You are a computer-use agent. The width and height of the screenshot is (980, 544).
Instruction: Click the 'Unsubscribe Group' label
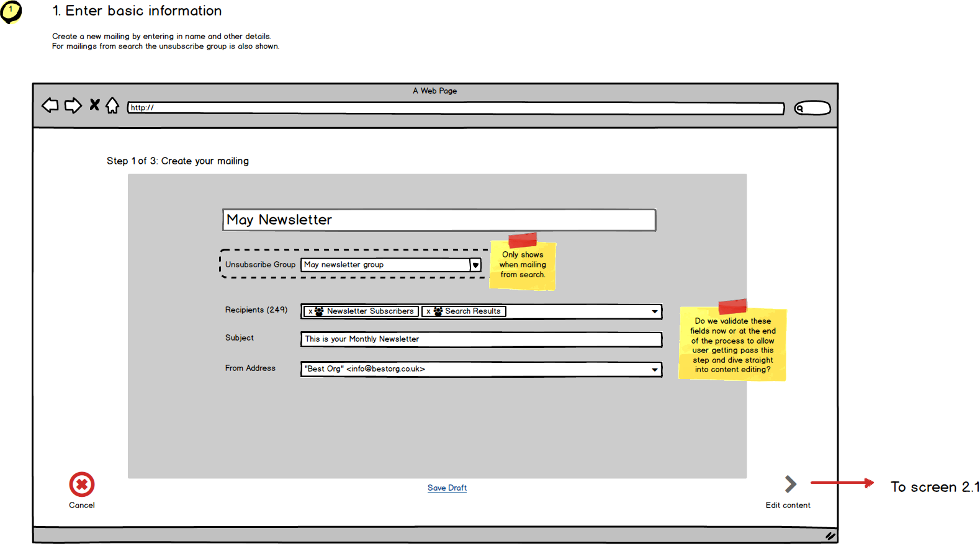(260, 265)
